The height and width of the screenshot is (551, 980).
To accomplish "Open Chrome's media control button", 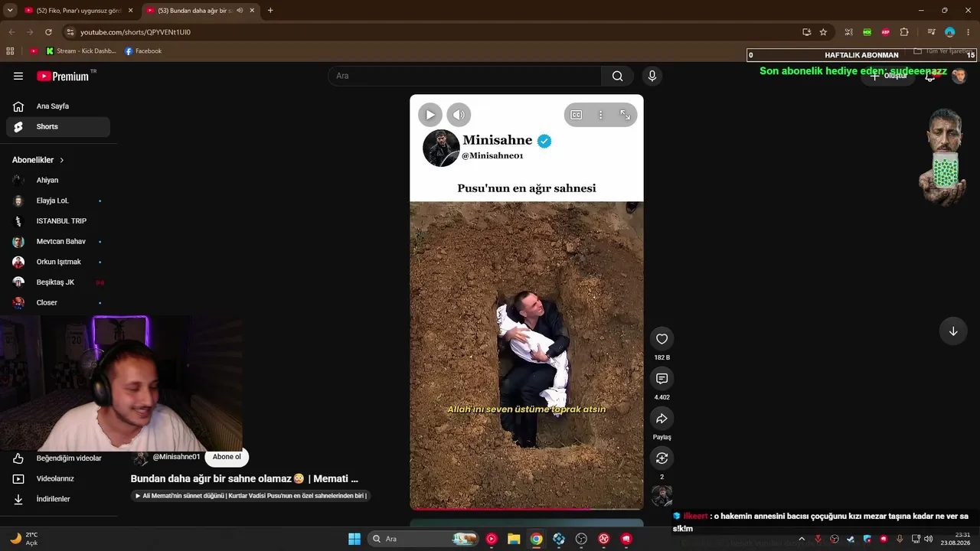I will point(931,32).
